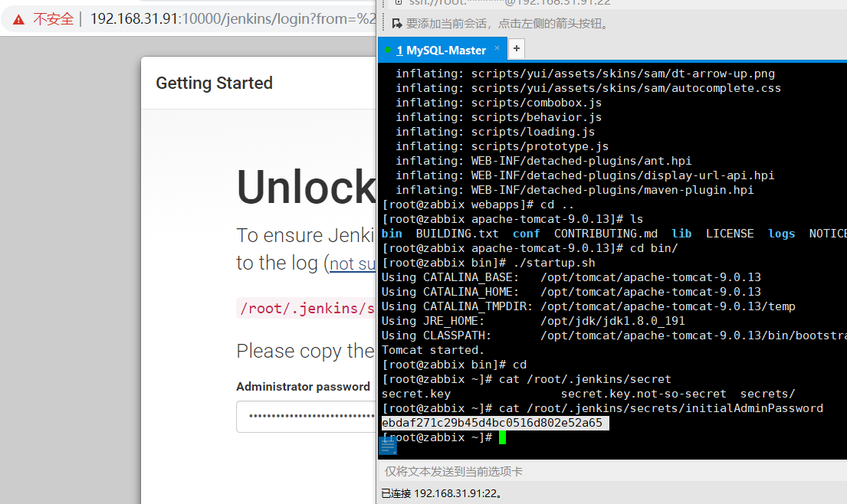Click the green terminal cursor block
Viewport: 847px width, 504px height.
[x=502, y=437]
